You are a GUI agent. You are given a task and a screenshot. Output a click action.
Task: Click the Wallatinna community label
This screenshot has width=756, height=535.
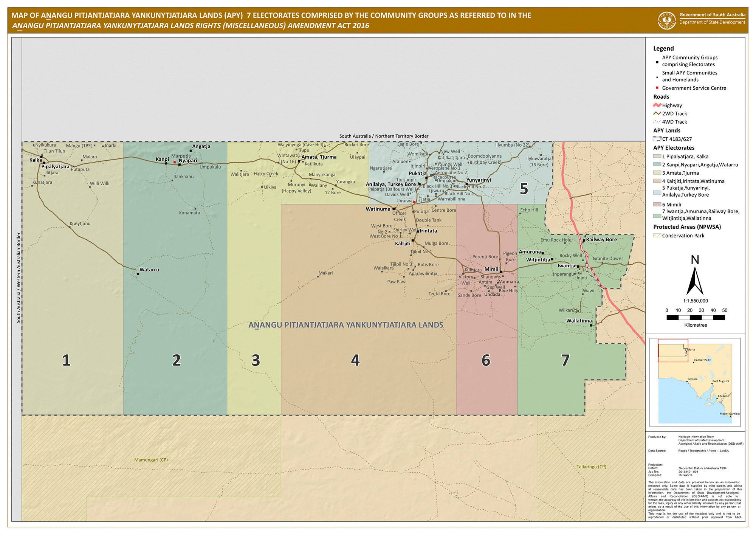(579, 321)
